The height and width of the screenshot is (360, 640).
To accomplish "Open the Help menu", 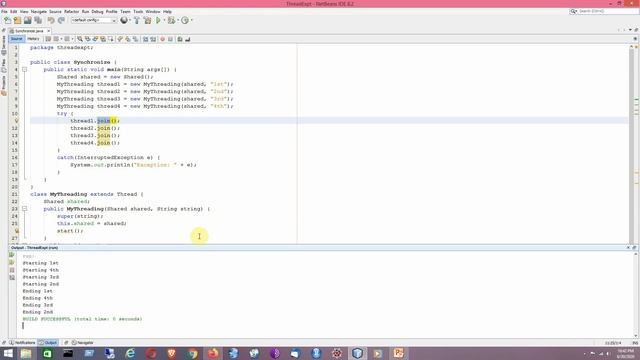I will 167,12.
